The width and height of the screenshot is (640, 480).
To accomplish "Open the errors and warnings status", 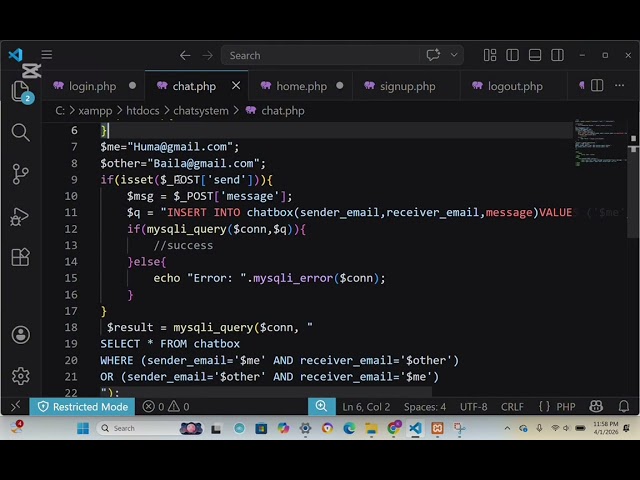I will tap(166, 407).
